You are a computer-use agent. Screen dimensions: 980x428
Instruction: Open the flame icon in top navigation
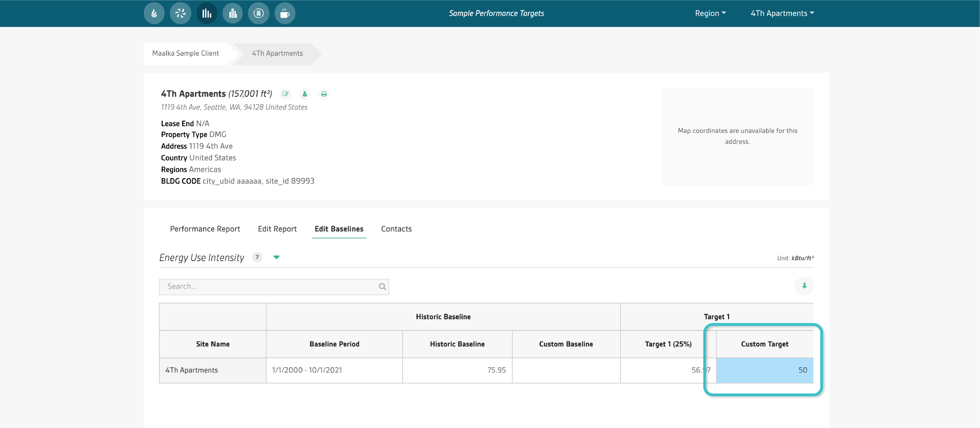[x=154, y=13]
